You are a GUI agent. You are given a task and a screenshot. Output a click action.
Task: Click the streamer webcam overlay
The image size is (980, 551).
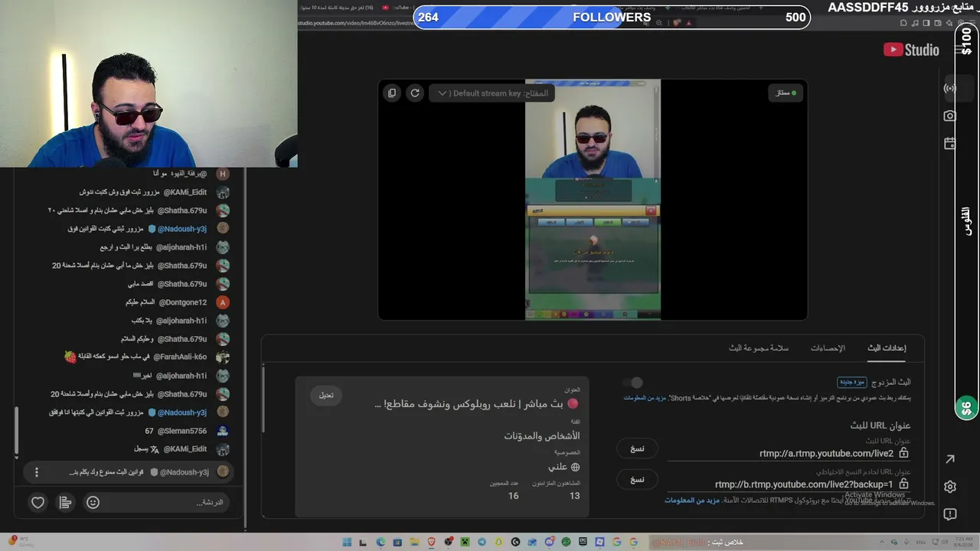tap(149, 83)
